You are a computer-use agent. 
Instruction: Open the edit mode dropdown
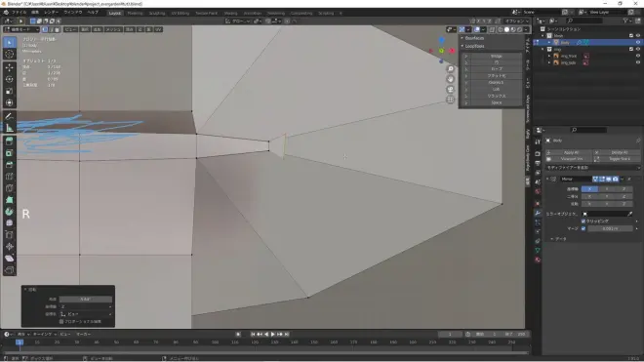pyautogui.click(x=21, y=29)
